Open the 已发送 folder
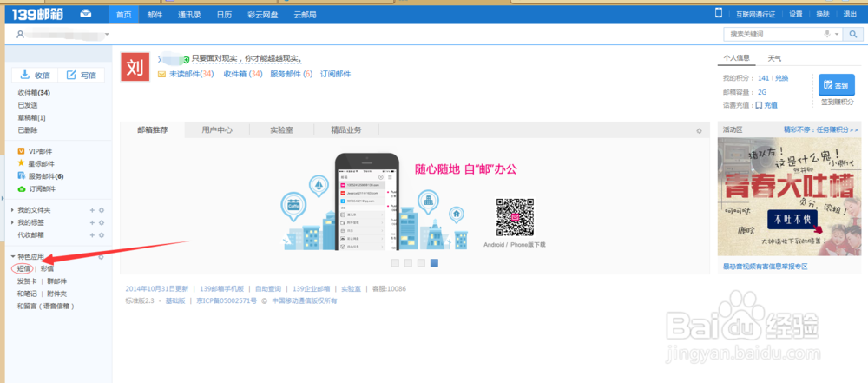 [28, 105]
